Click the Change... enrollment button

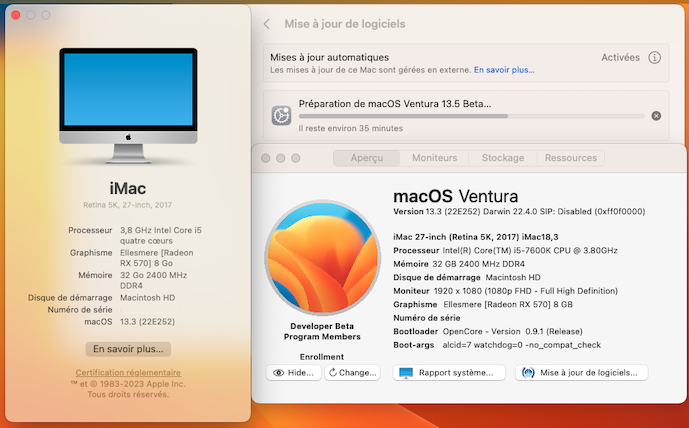click(x=352, y=373)
